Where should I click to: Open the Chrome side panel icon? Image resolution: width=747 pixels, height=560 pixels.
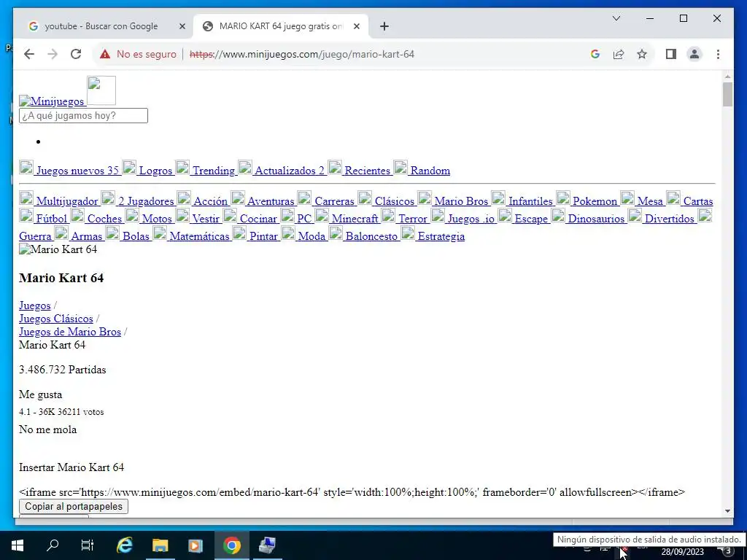tap(671, 54)
